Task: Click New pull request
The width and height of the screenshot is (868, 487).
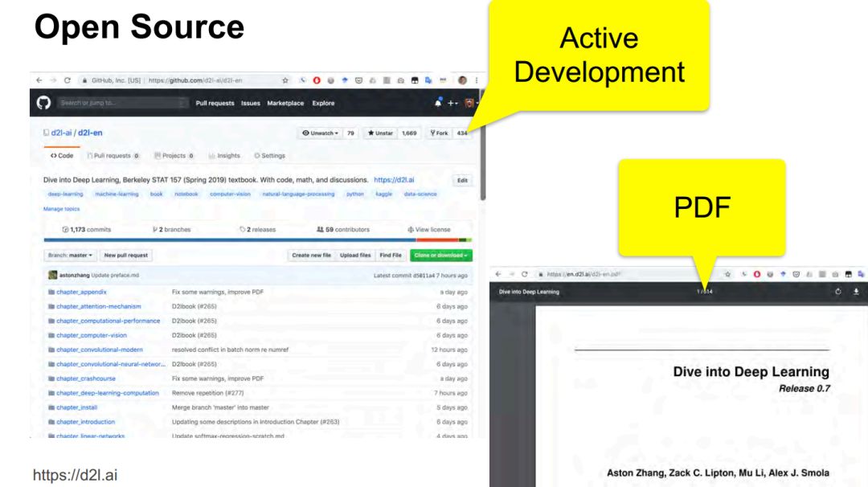Action: click(125, 255)
